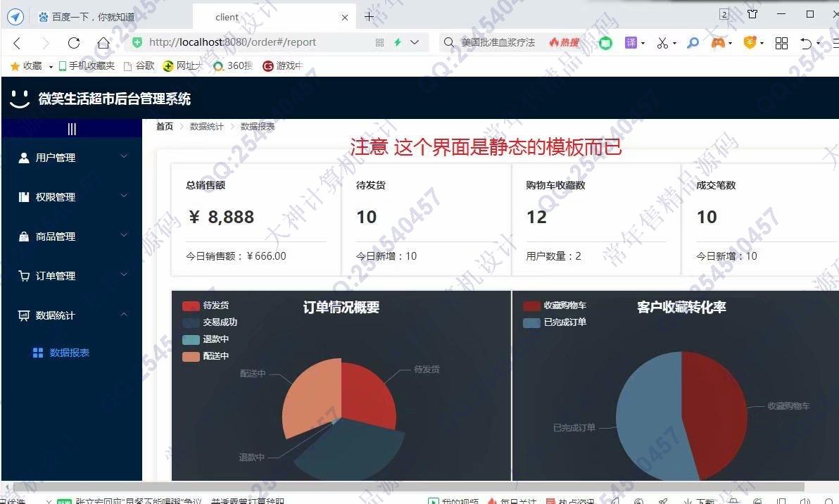Open the 360搜索 bookmark
This screenshot has width=839, height=504.
pos(233,65)
